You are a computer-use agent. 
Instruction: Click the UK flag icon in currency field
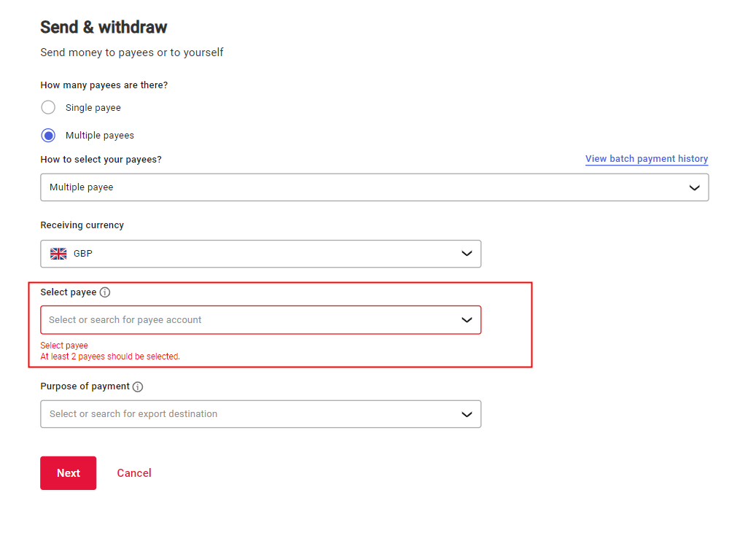click(x=58, y=254)
